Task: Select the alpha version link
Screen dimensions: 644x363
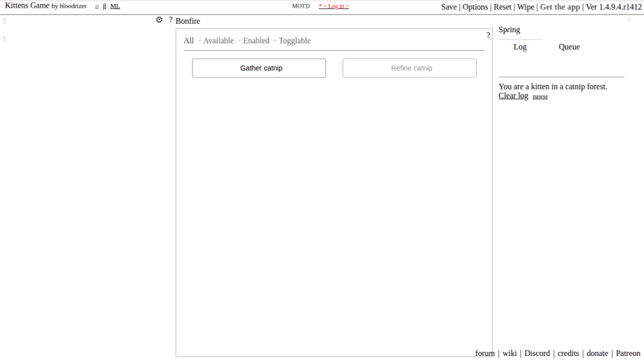Action: [x=97, y=6]
